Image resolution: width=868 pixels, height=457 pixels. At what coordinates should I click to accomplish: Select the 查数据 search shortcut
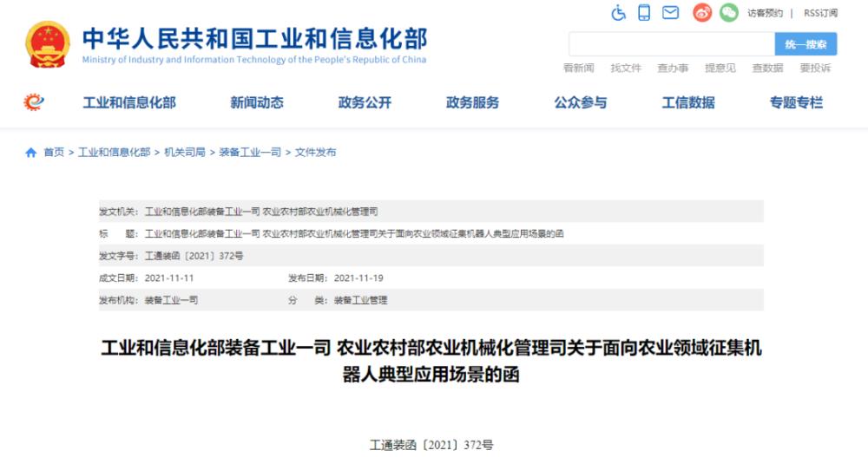767,68
